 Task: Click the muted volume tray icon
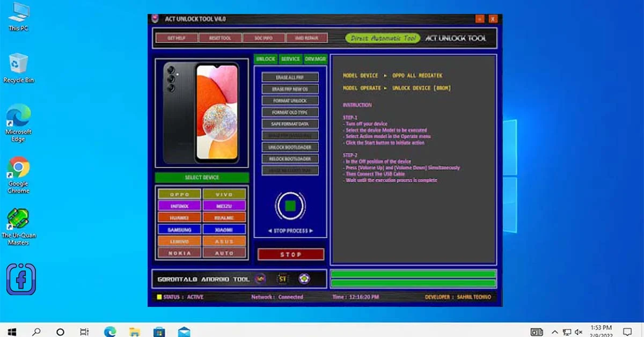point(579,332)
